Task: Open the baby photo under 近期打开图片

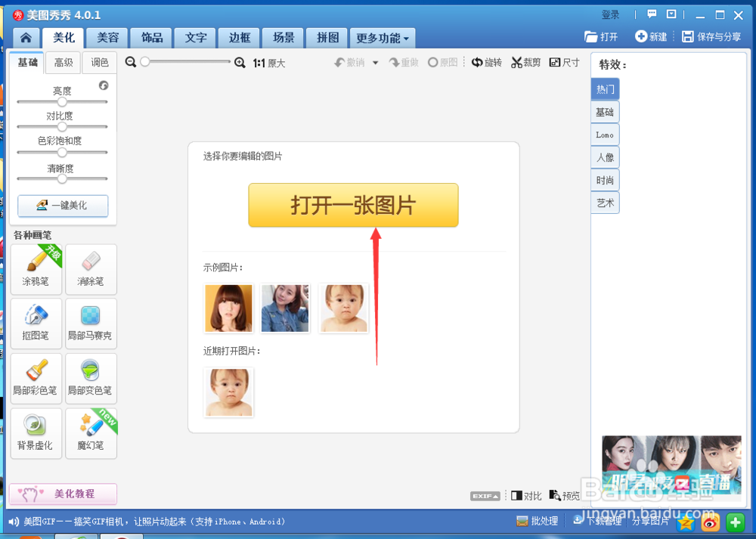Action: point(229,392)
